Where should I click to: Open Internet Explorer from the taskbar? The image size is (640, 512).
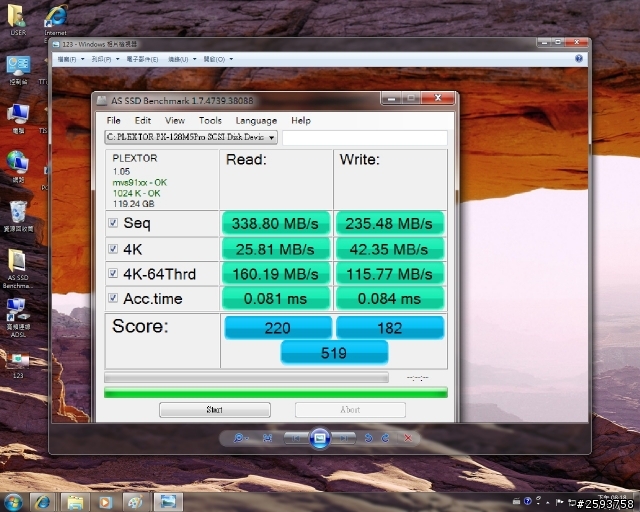pos(42,502)
